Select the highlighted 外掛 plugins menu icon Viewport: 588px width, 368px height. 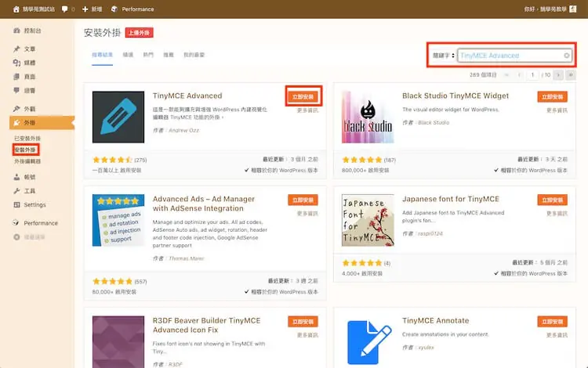(x=16, y=123)
